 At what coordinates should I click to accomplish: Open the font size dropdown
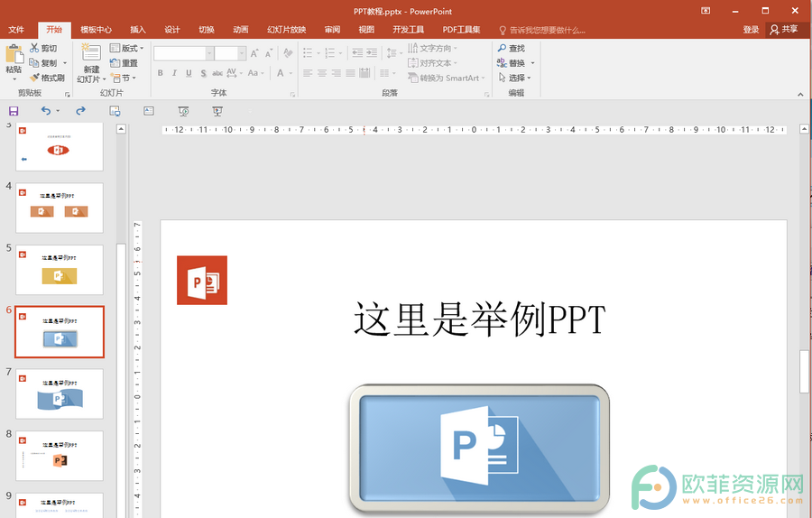click(x=241, y=53)
